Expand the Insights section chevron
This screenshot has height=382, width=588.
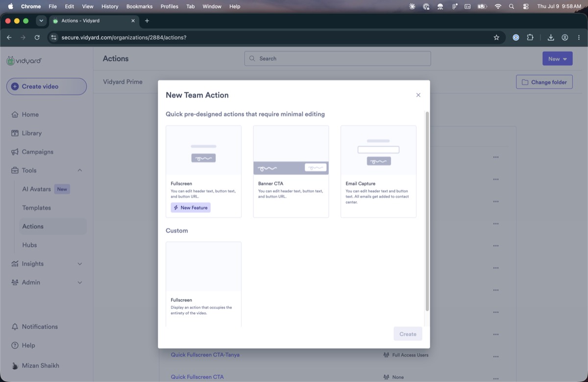(80, 264)
